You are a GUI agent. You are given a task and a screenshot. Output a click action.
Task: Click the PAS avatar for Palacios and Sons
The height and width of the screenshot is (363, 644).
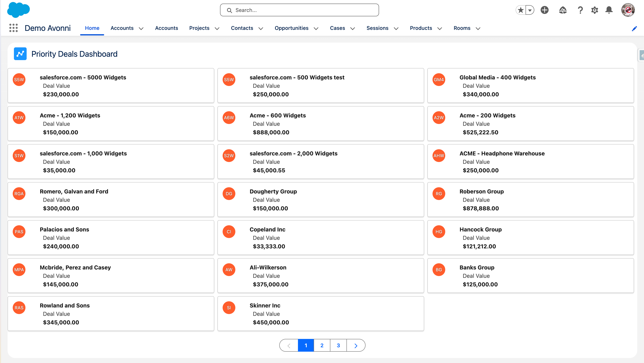coord(19,232)
